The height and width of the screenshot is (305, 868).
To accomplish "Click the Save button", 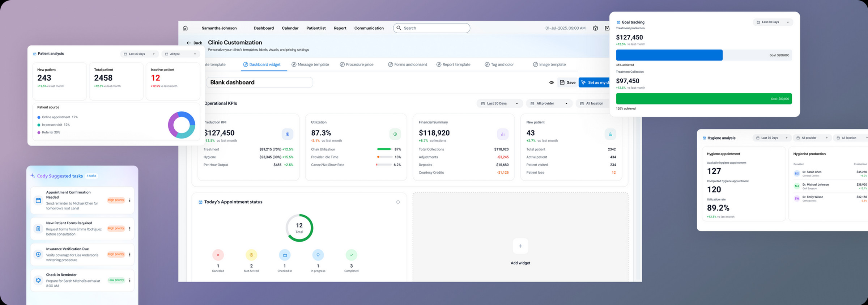I will 567,82.
